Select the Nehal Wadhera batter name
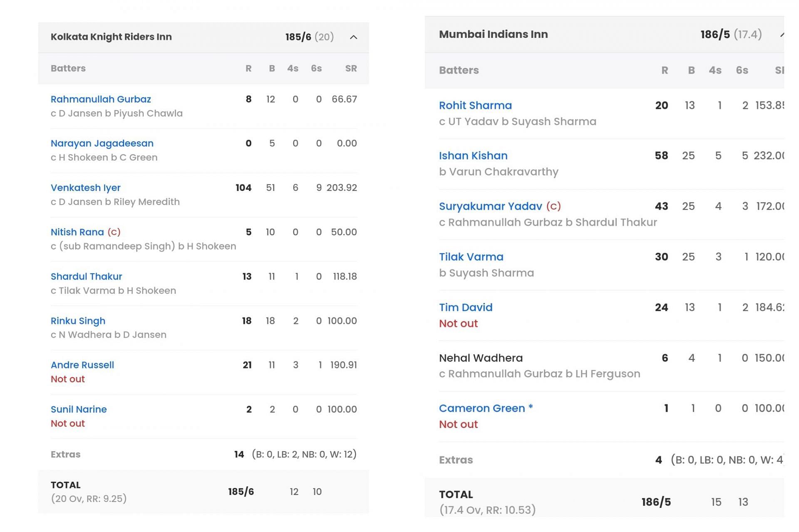Screen dimensions: 799x532 481,358
